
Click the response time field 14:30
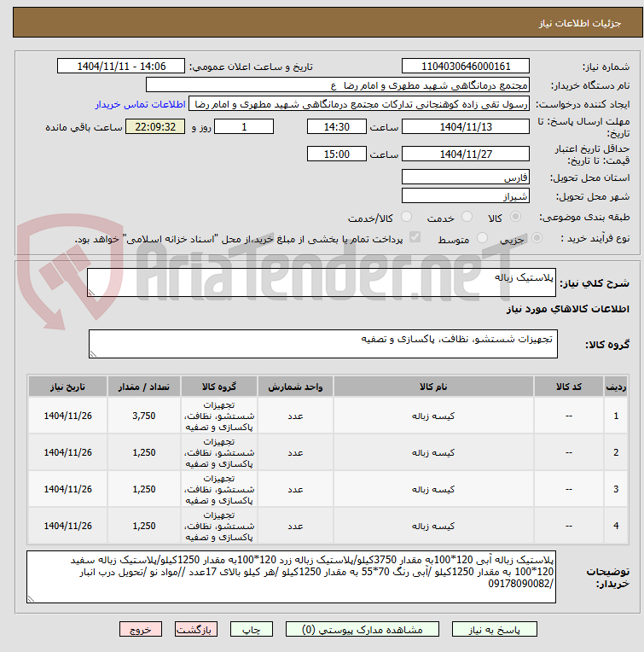(337, 127)
